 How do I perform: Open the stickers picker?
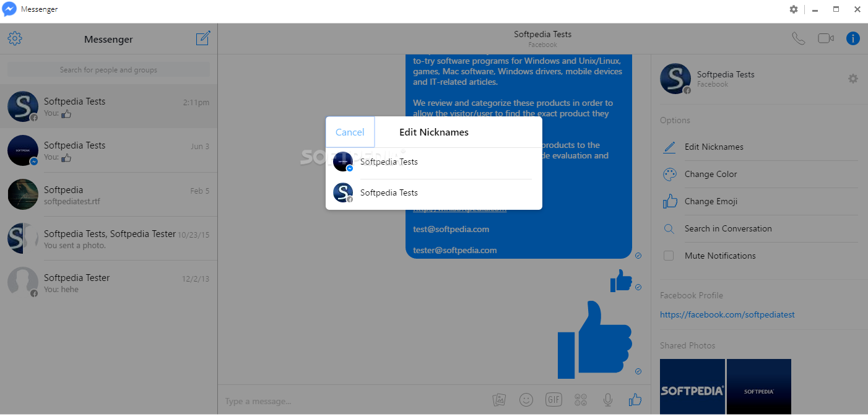tap(581, 400)
